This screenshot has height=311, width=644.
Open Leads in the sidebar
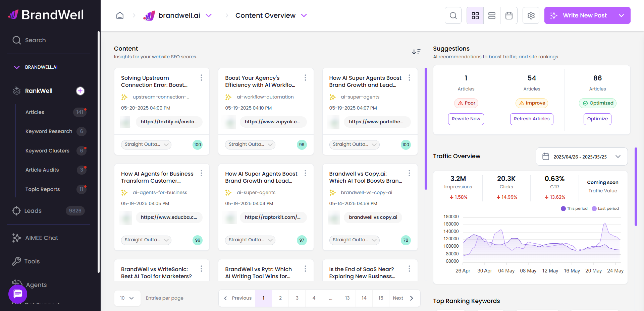tap(33, 211)
